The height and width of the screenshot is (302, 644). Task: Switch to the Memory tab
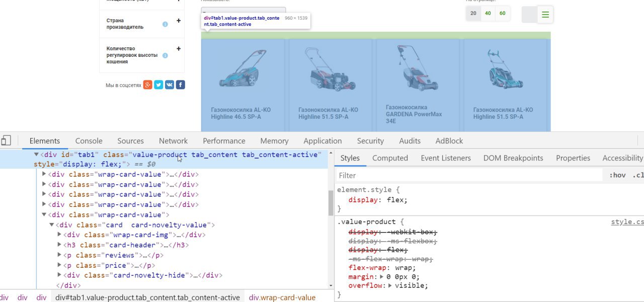[x=274, y=141]
